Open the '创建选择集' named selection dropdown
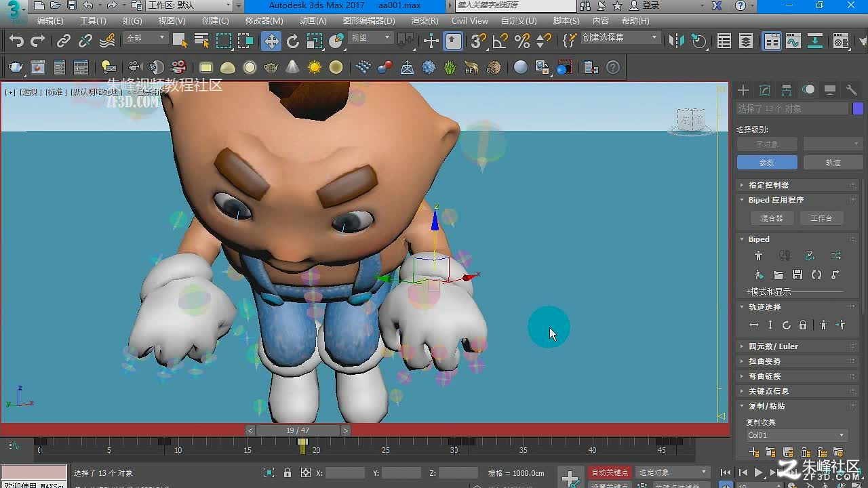The image size is (868, 488). tap(620, 38)
